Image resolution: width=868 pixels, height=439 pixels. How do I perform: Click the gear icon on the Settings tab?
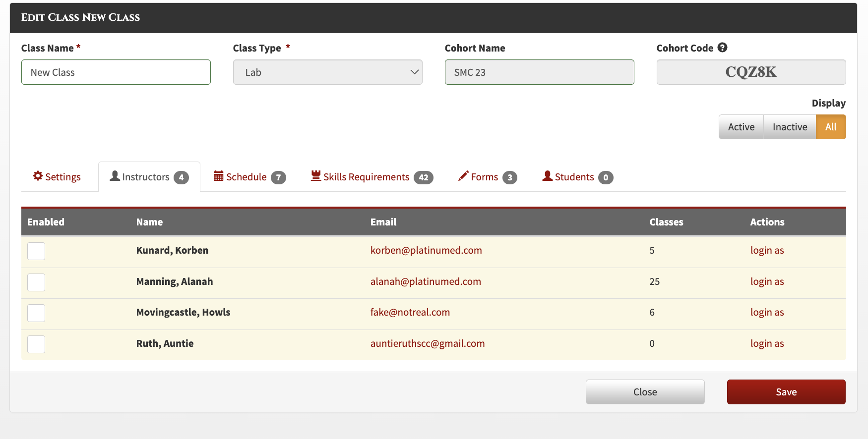[x=38, y=176]
